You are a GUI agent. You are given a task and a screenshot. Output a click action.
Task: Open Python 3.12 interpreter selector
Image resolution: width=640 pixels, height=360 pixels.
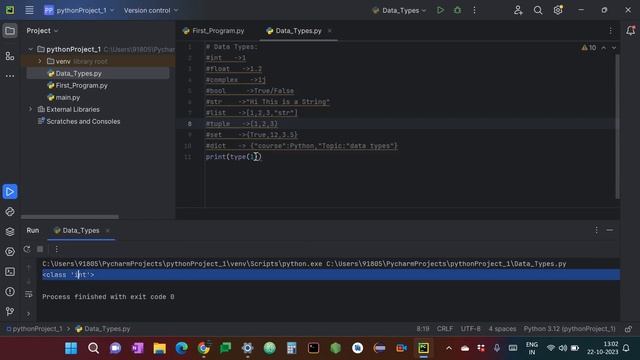[x=569, y=329]
